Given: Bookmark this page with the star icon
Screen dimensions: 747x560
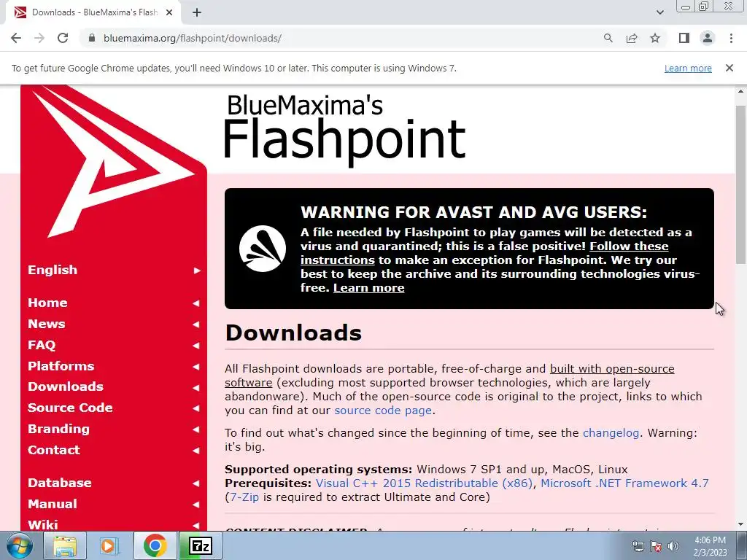Looking at the screenshot, I should [x=655, y=38].
